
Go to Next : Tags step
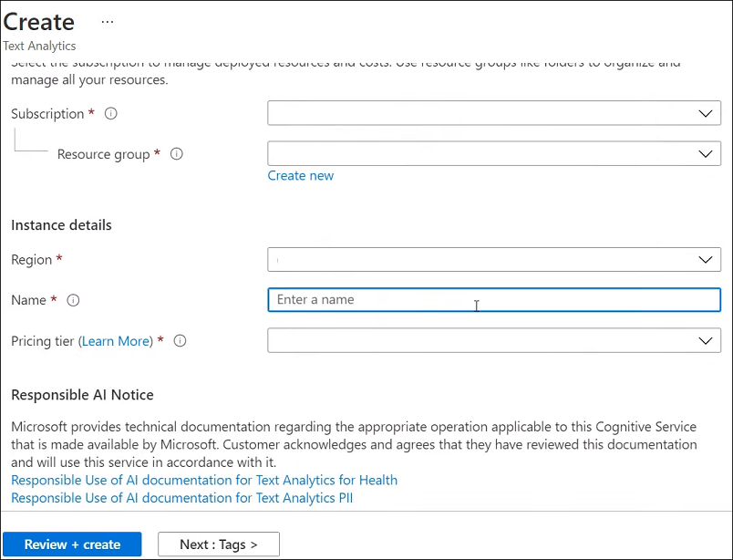(219, 544)
